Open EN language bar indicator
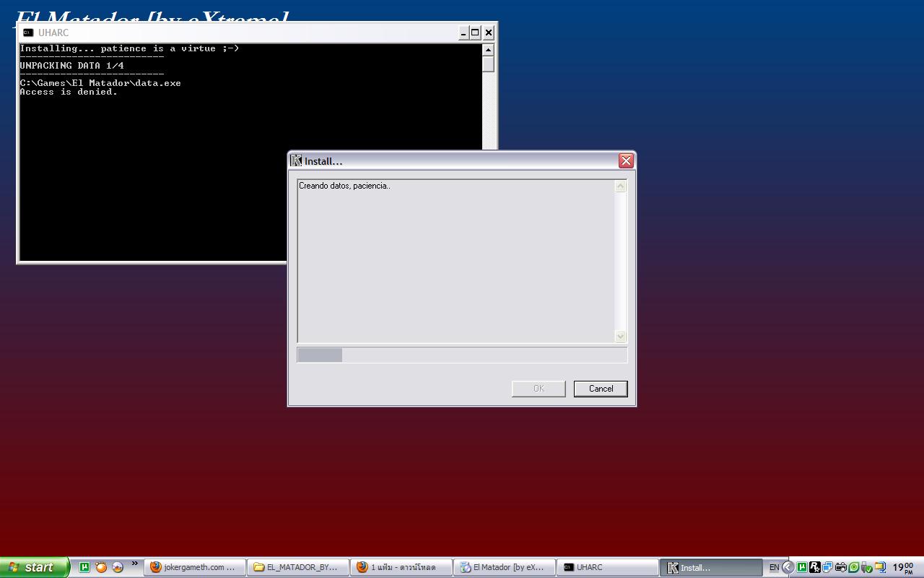Image resolution: width=924 pixels, height=578 pixels. [774, 568]
